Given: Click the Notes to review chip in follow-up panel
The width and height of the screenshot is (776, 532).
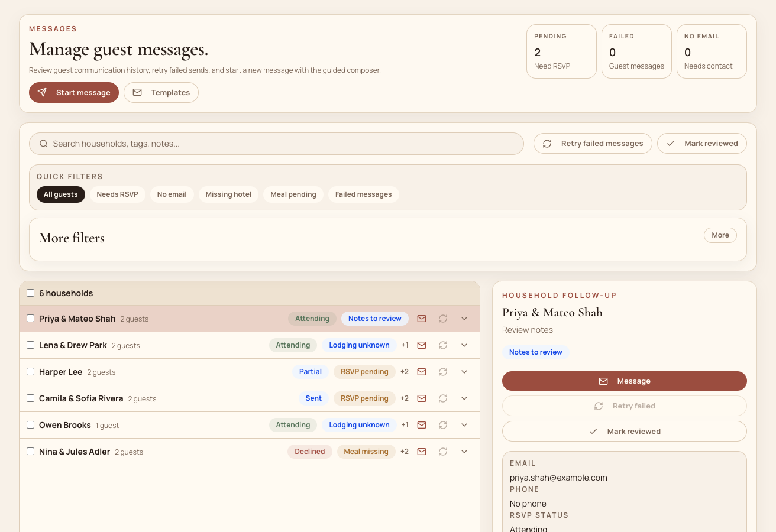Looking at the screenshot, I should [536, 352].
